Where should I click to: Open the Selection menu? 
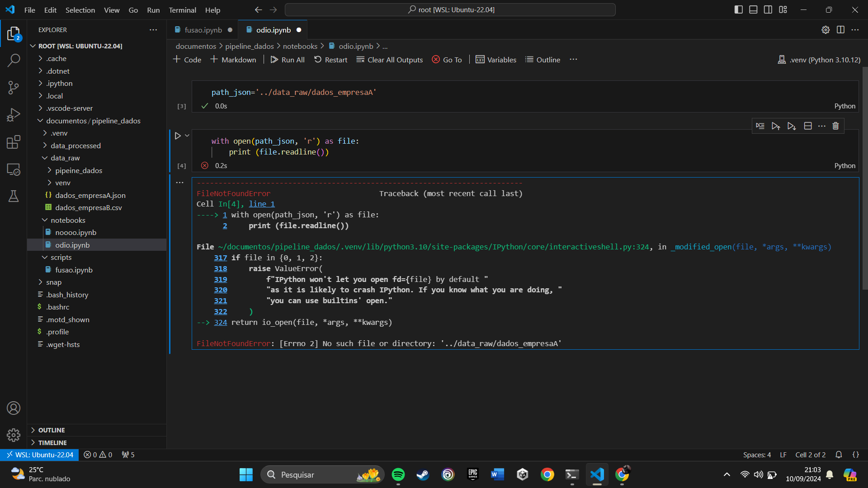(x=80, y=10)
